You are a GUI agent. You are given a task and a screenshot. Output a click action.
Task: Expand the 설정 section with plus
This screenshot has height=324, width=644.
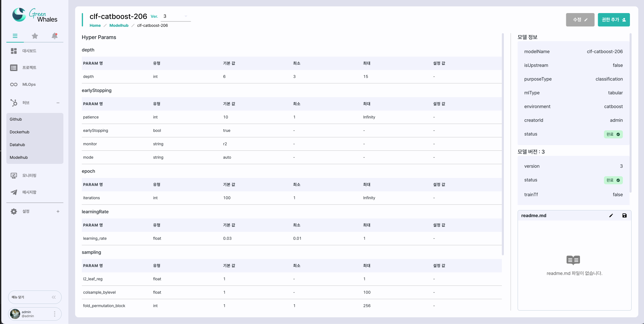pyautogui.click(x=58, y=211)
